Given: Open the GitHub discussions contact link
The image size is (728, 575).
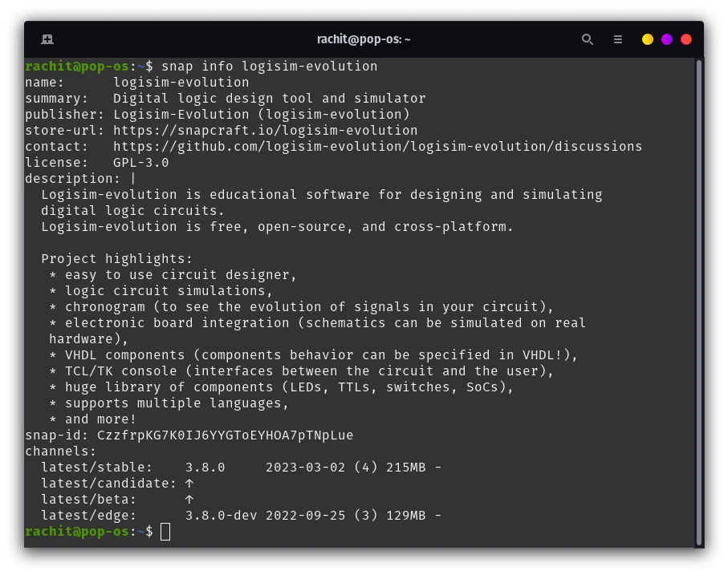Looking at the screenshot, I should [377, 147].
